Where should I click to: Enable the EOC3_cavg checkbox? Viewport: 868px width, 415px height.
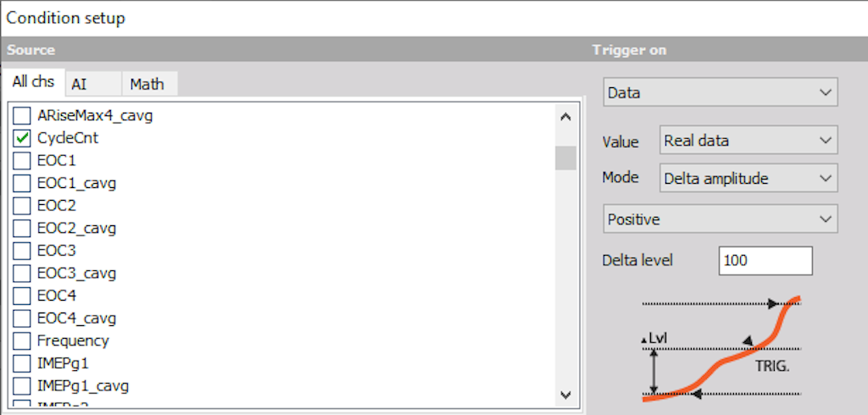coord(21,274)
